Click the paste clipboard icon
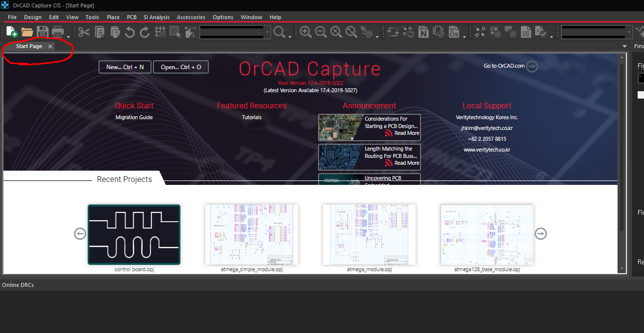Screen dimensions: 644x333 [115, 32]
